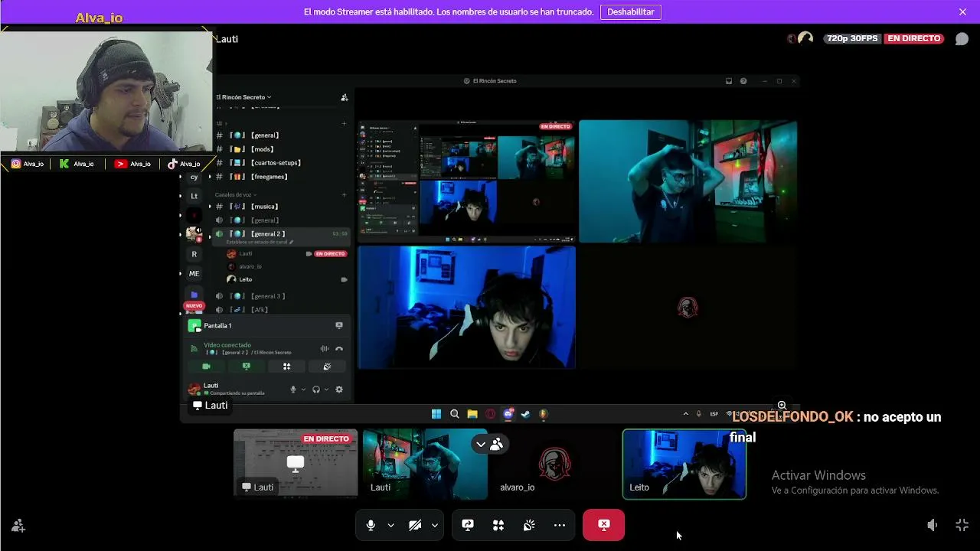Click the EN DIRECTO badge at the top right
Screen dimensions: 980x551
tap(914, 38)
